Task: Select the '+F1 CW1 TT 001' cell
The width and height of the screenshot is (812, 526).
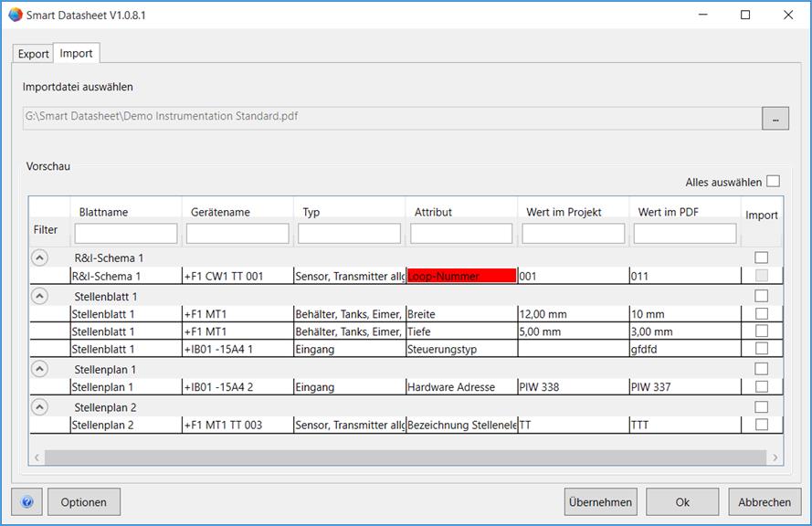Action: [237, 276]
